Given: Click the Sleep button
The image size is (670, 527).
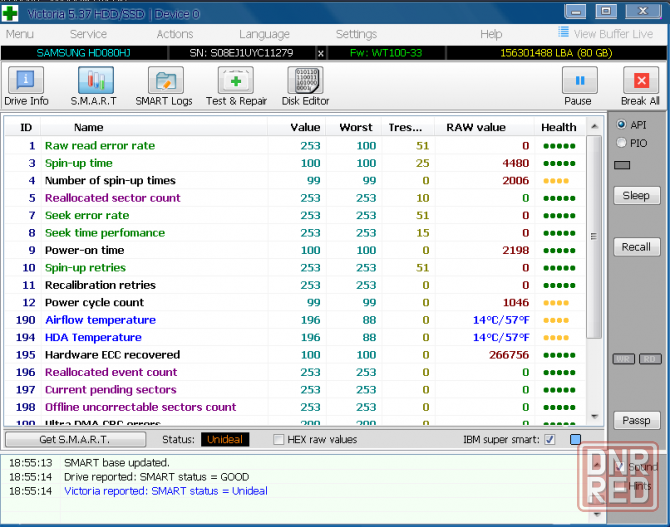Looking at the screenshot, I should pyautogui.click(x=636, y=196).
